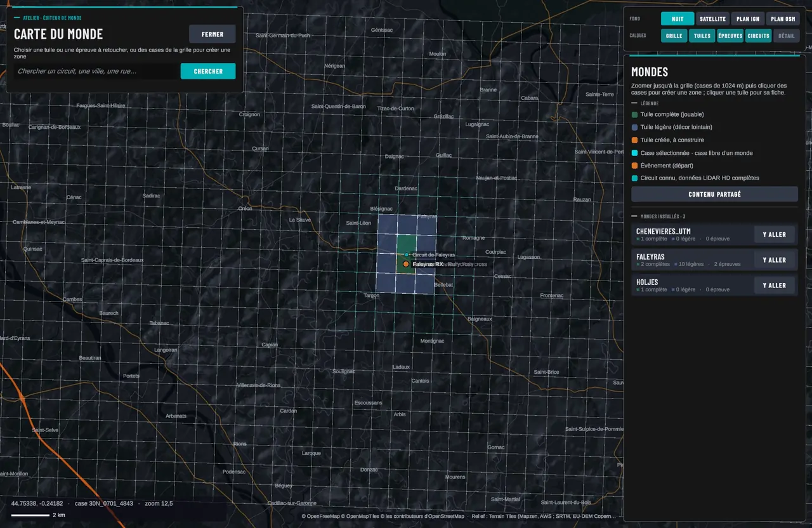Click the Saint-Quentin-de-Baron town label
This screenshot has width=812, height=528.
coord(338,106)
